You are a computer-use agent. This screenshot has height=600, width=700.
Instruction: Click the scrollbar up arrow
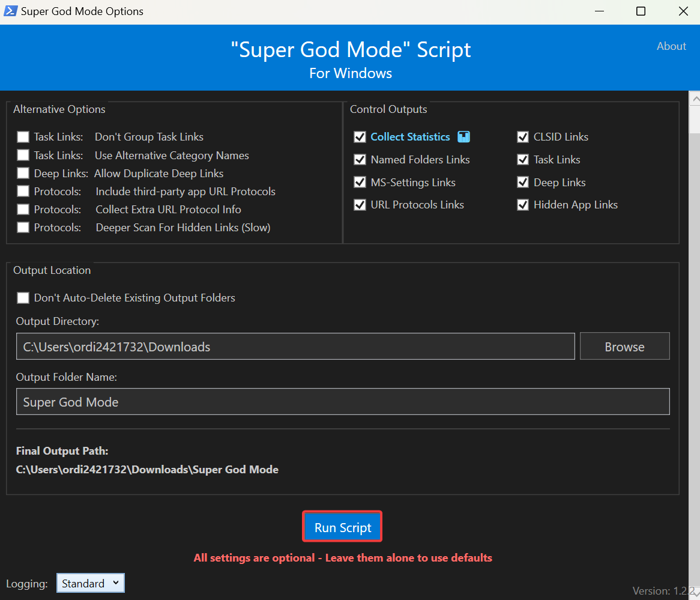click(695, 98)
